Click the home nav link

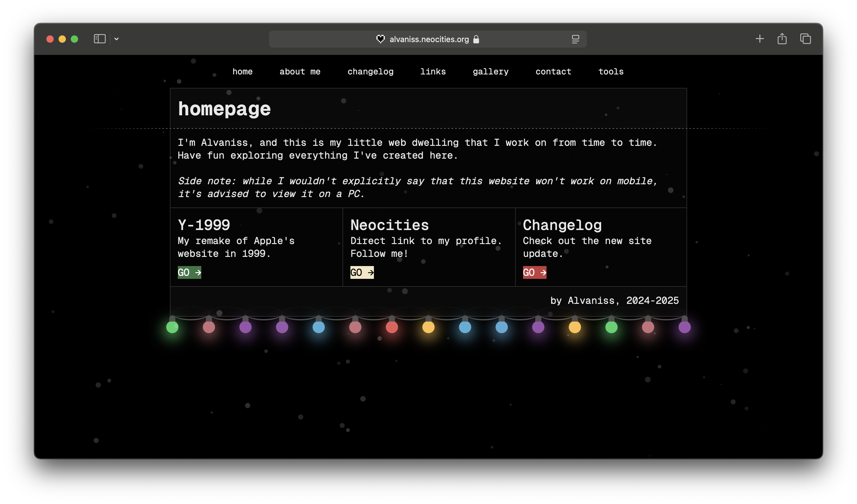tap(242, 72)
